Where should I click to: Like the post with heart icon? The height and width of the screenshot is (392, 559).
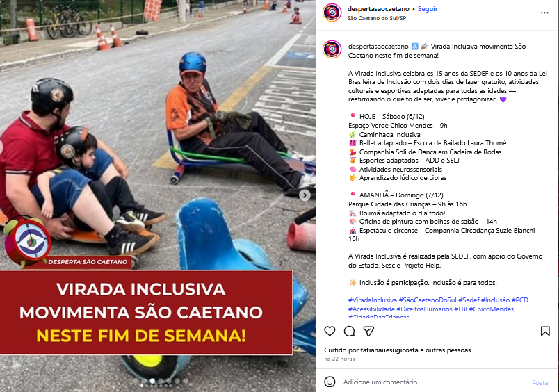[330, 331]
